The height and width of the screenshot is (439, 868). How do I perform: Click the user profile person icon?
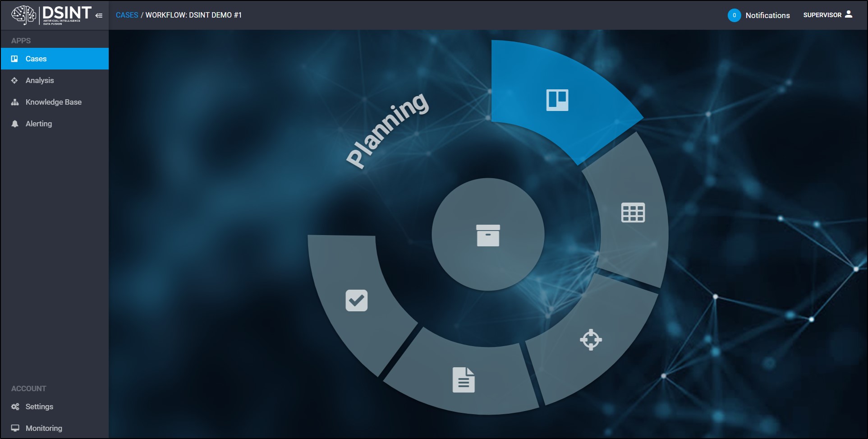(849, 14)
